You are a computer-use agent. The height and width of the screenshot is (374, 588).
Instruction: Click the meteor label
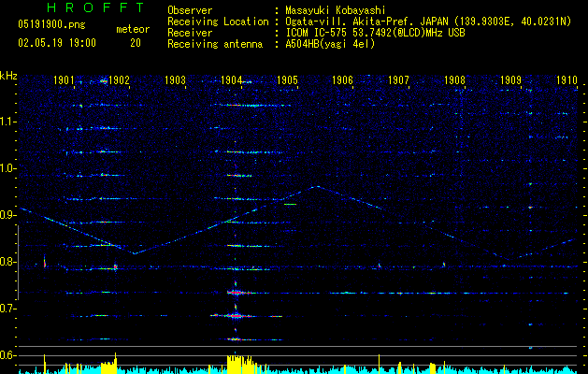click(133, 29)
